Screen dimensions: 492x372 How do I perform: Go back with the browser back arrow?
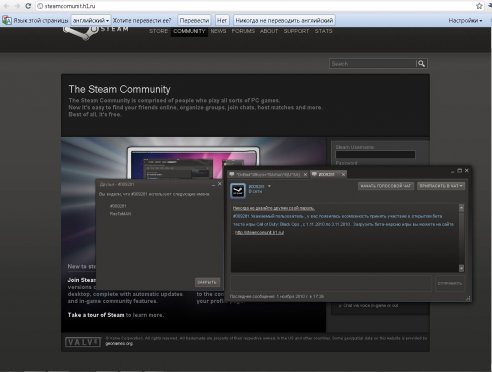click(6, 6)
